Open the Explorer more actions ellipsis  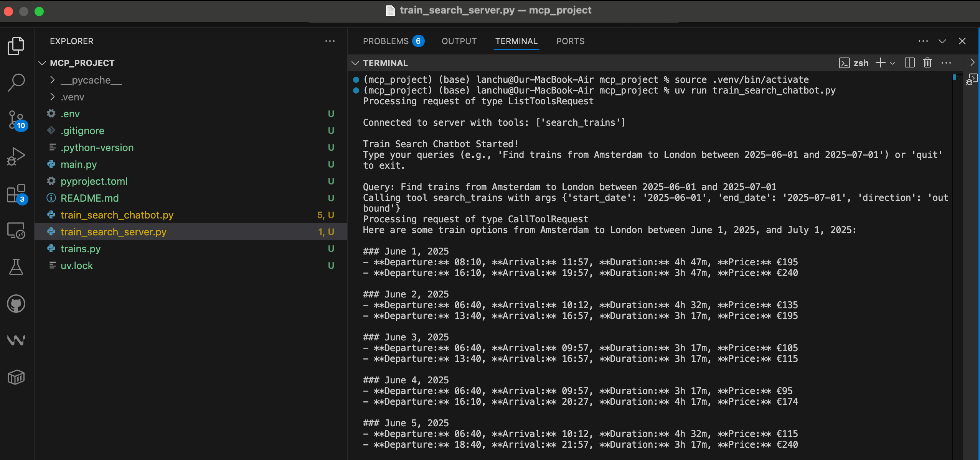[330, 41]
